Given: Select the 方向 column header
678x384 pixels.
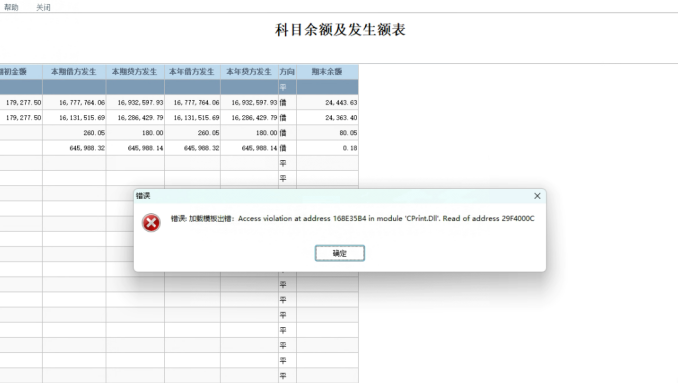Looking at the screenshot, I should click(x=287, y=72).
